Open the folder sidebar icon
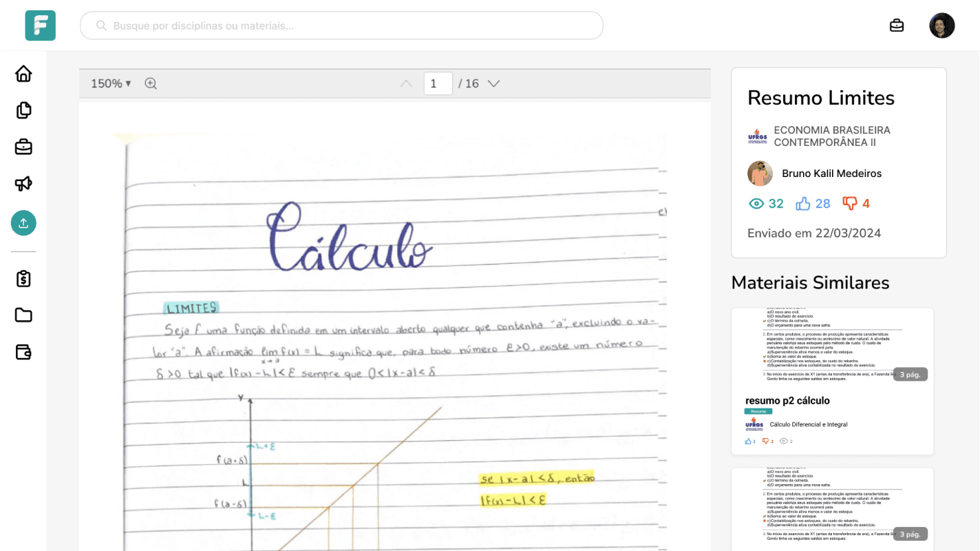Image resolution: width=980 pixels, height=551 pixels. pyautogui.click(x=23, y=315)
